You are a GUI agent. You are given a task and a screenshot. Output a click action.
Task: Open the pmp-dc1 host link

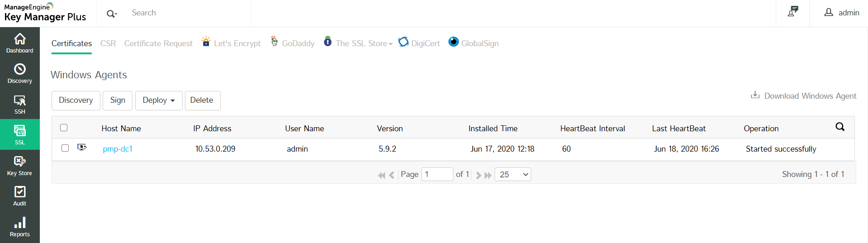coord(118,149)
